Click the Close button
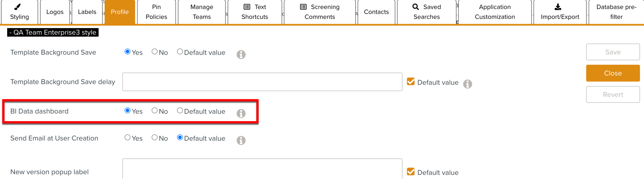 click(x=613, y=73)
